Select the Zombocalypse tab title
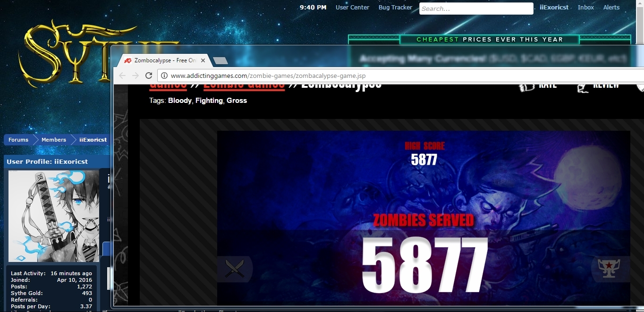 165,60
